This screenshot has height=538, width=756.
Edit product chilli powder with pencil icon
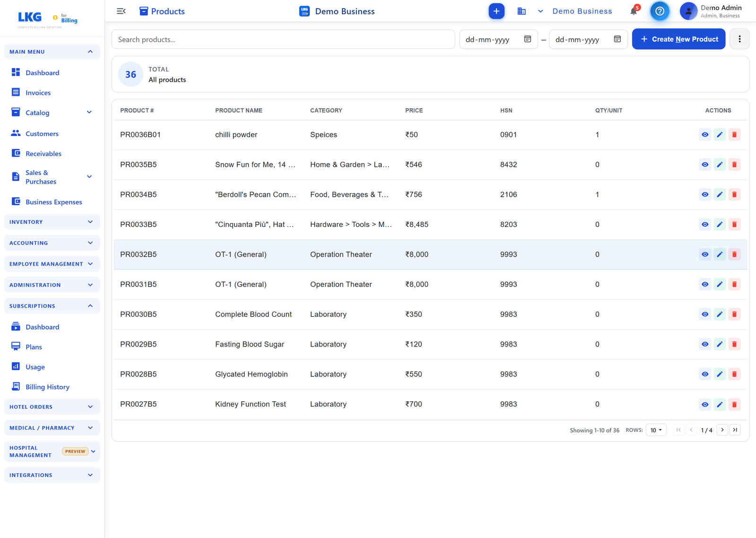(720, 135)
